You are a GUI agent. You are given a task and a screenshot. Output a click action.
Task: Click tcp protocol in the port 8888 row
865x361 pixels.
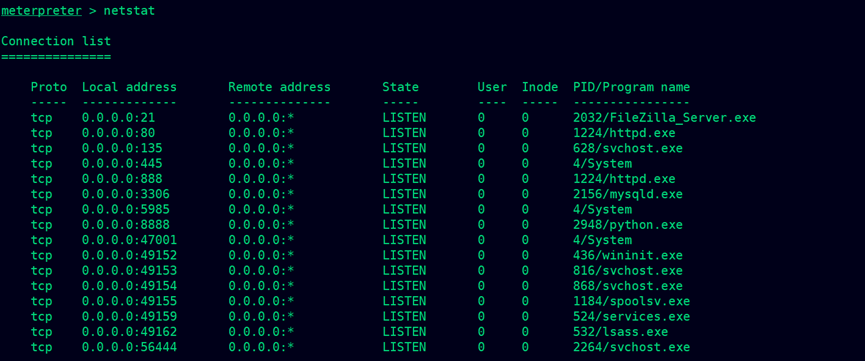point(41,225)
